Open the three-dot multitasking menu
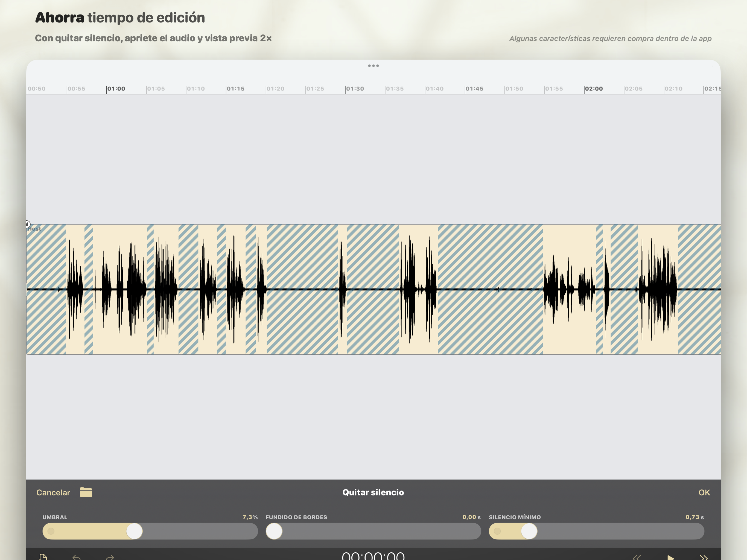The image size is (747, 560). pos(373,66)
